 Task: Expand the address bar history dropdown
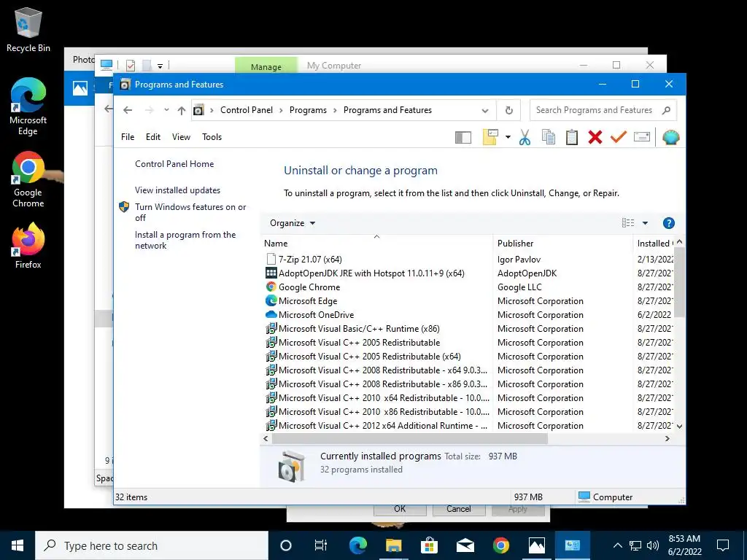coord(485,111)
